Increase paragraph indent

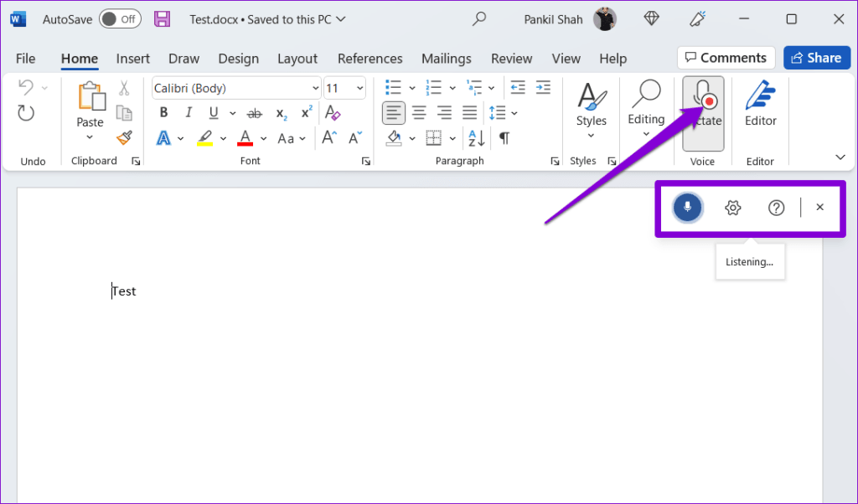coord(543,87)
